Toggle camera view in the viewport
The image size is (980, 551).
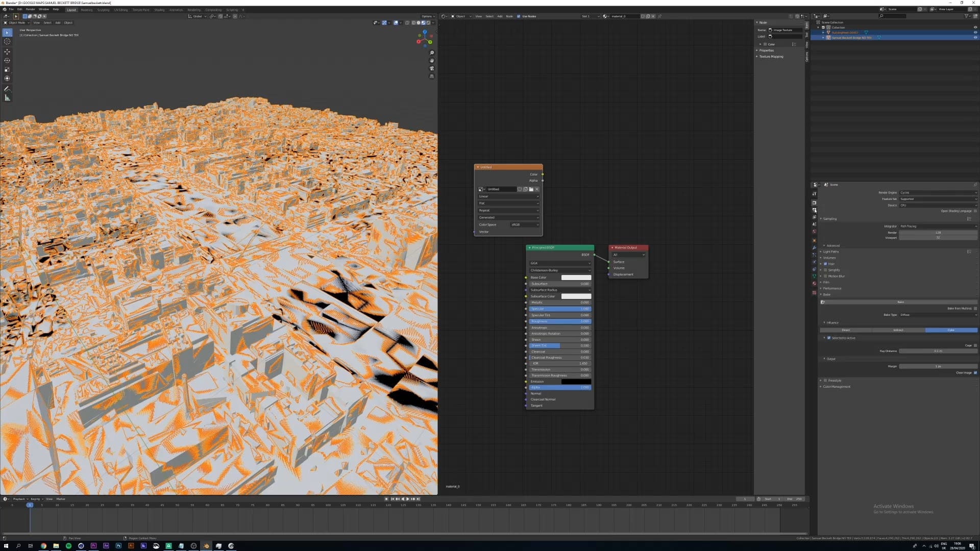[x=432, y=68]
